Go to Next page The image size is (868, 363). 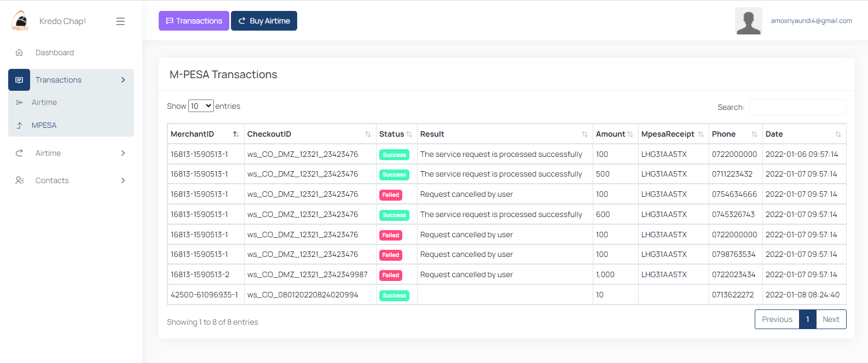[831, 319]
